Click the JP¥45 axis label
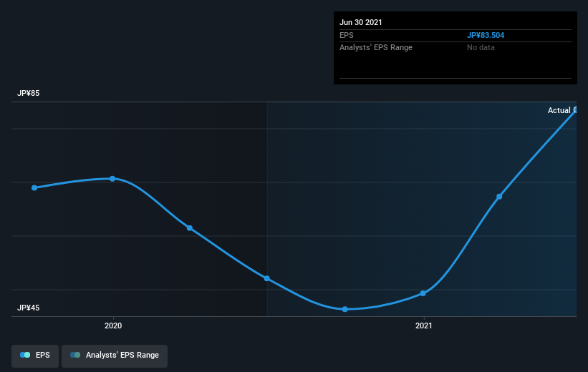This screenshot has height=372, width=588. coord(28,308)
